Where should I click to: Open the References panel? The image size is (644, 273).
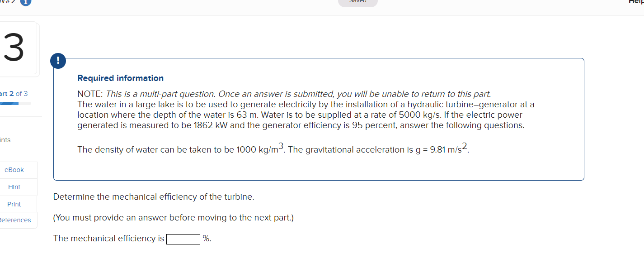15,220
